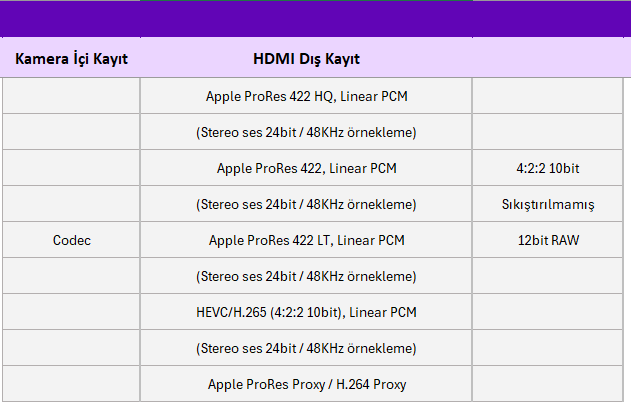631x406 pixels.
Task: Click the 4:2:2 10bit cell
Action: [x=548, y=168]
